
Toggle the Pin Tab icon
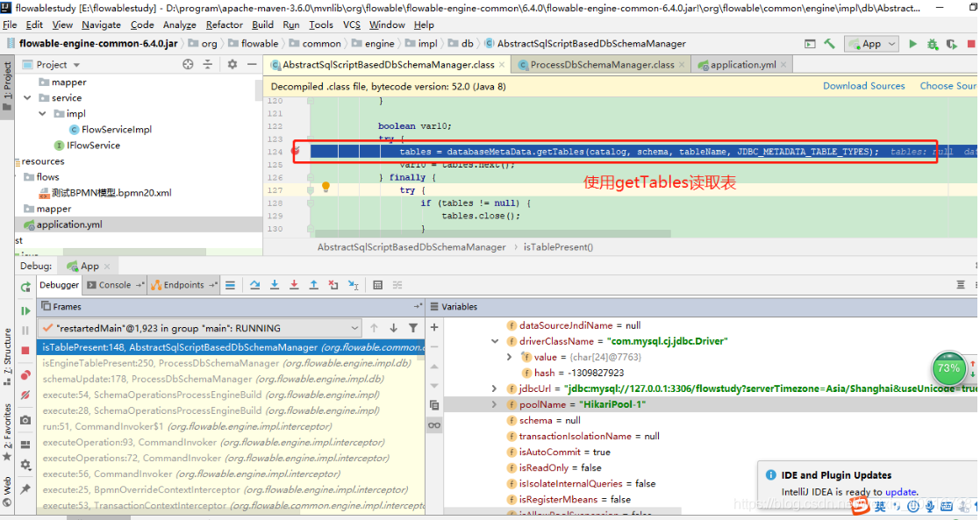coord(25,488)
